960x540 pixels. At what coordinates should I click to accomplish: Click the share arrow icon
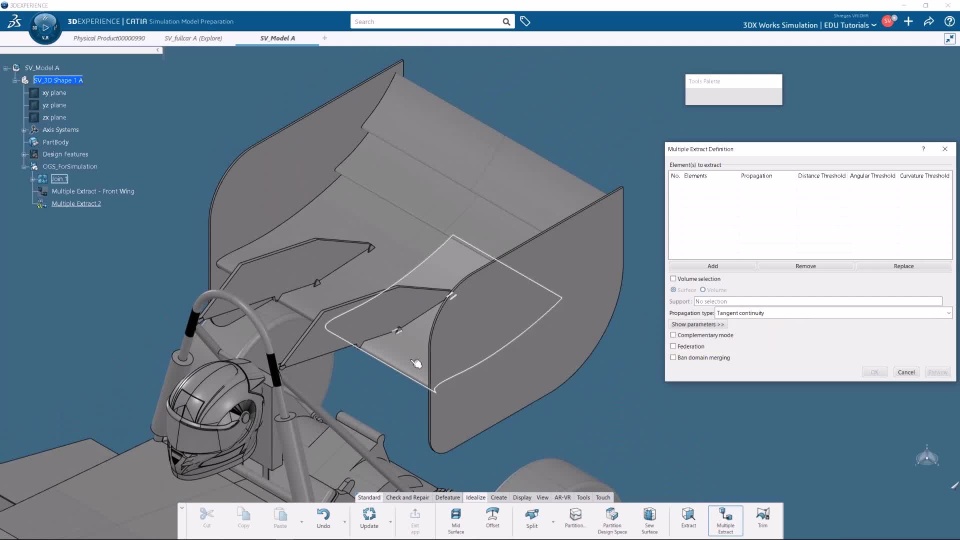tap(929, 21)
